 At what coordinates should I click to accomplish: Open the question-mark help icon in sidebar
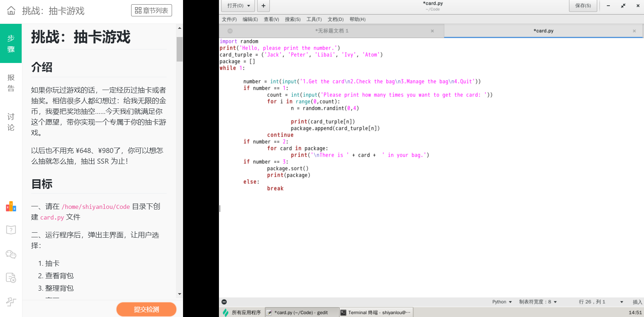point(11,230)
